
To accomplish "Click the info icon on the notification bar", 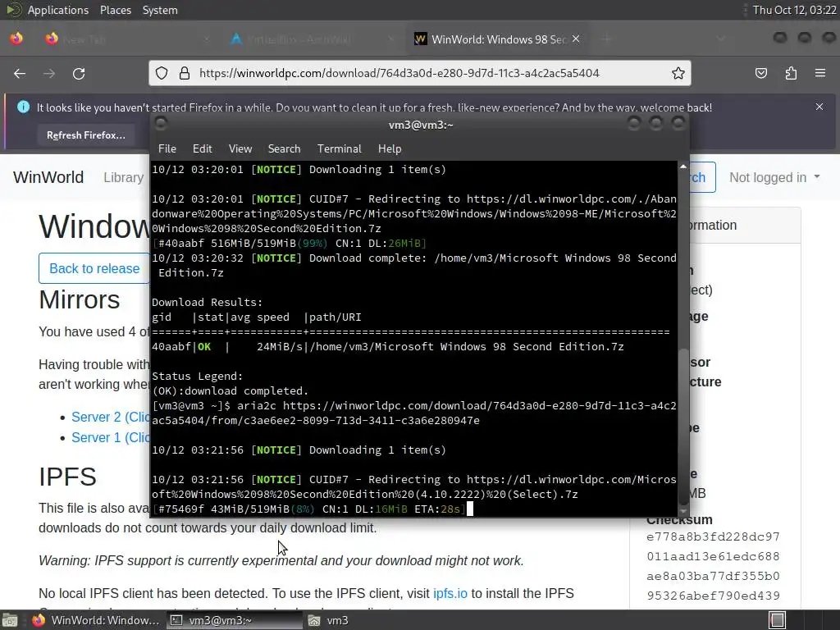I will point(23,107).
